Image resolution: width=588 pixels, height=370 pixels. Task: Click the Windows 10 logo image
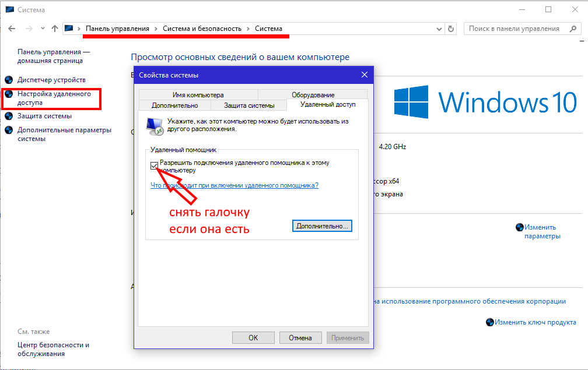tap(485, 102)
